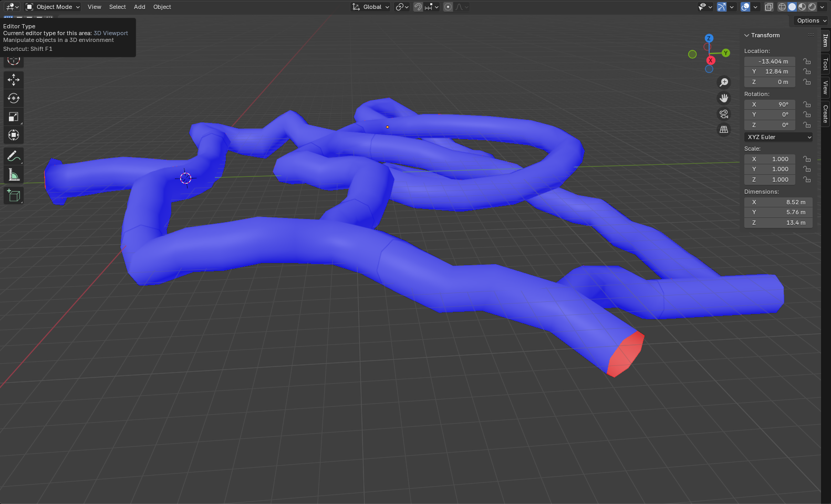Select the Move tool
Viewport: 831px width, 504px height.
14,79
